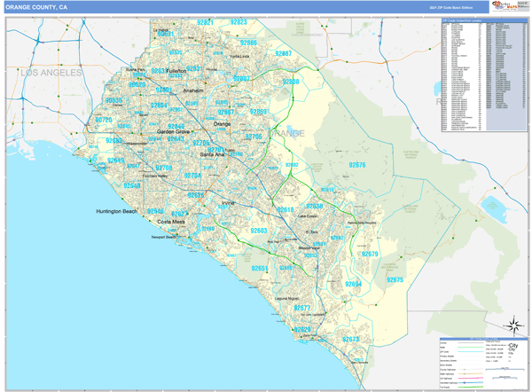This screenshot has width=532, height=392.
Task: Select ZIP code label 92677
Action: pyautogui.click(x=302, y=308)
